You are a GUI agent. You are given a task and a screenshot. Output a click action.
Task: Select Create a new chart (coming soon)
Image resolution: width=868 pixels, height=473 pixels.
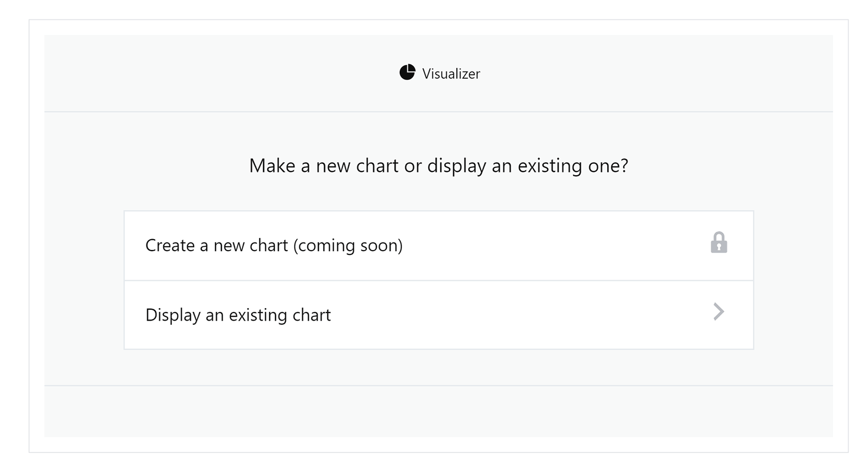pyautogui.click(x=438, y=246)
